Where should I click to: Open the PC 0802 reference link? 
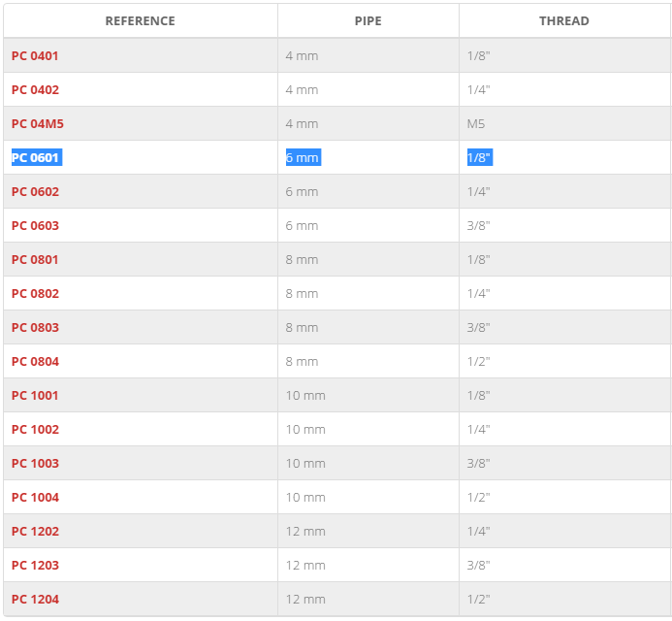(x=35, y=293)
